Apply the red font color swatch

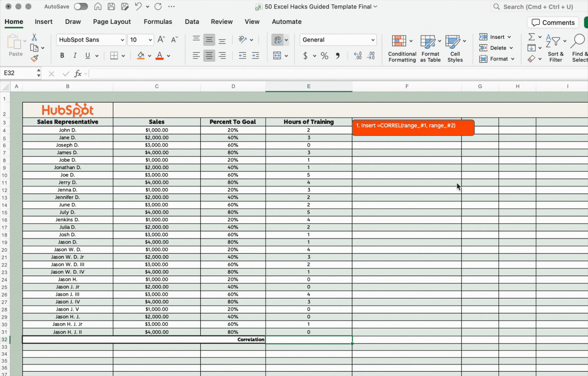tap(160, 56)
